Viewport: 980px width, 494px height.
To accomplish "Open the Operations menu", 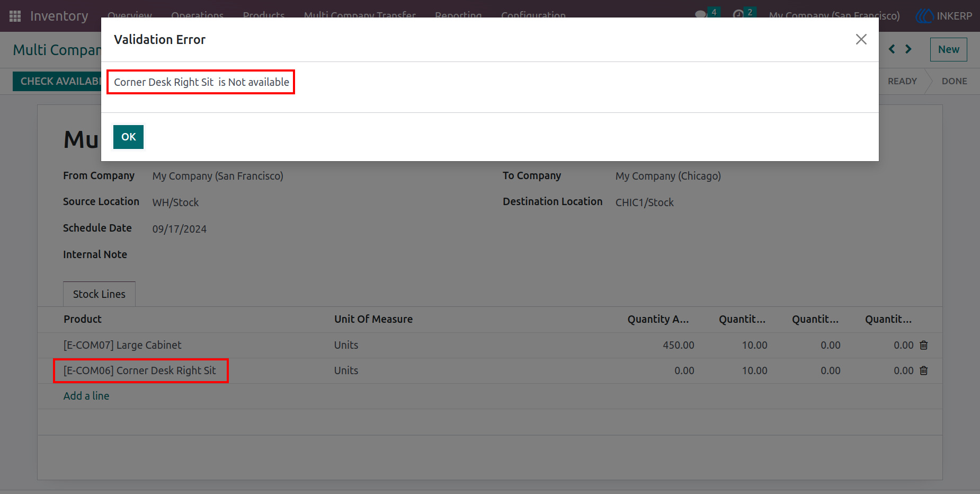I will pyautogui.click(x=197, y=15).
